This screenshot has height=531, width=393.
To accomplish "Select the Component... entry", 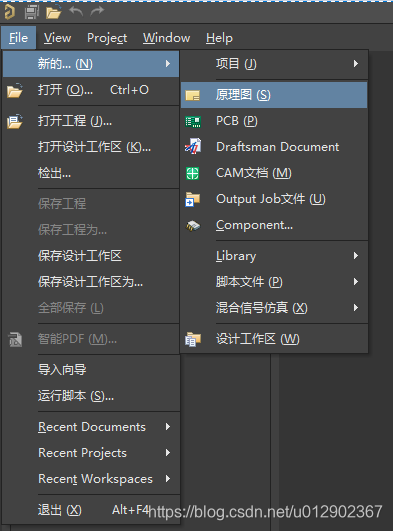I will point(274,225).
